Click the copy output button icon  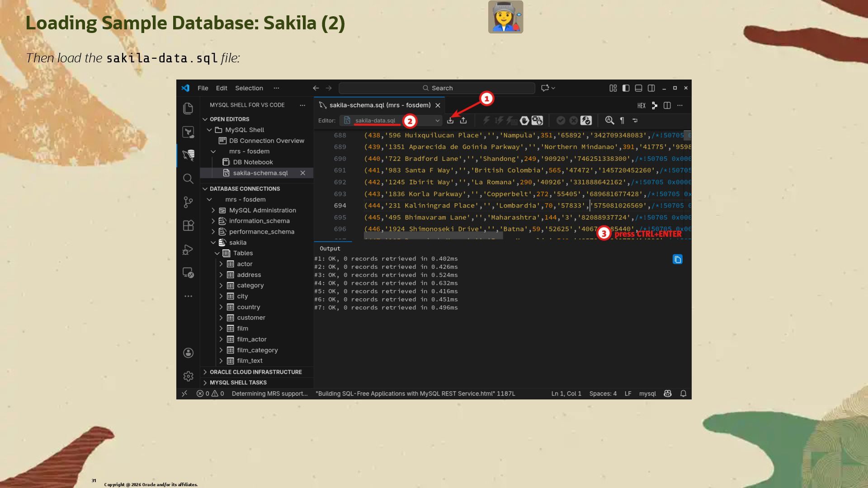(x=677, y=259)
